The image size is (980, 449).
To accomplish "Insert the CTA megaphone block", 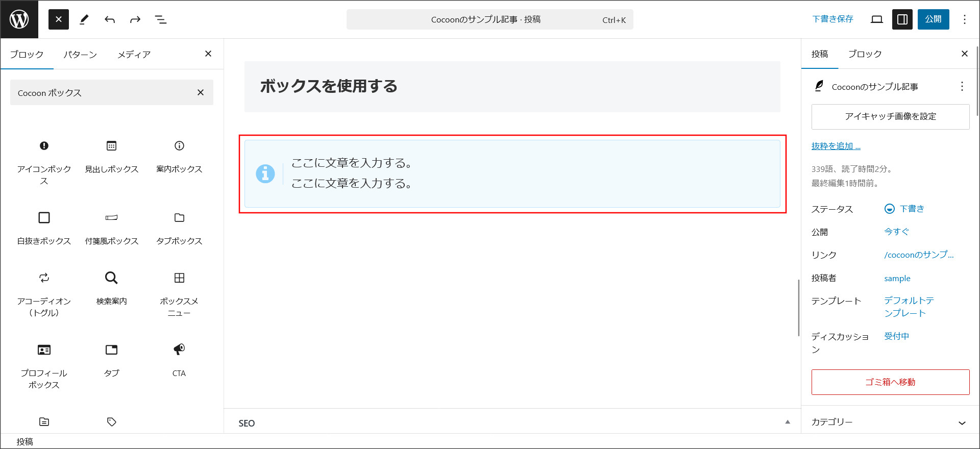I will 179,361.
